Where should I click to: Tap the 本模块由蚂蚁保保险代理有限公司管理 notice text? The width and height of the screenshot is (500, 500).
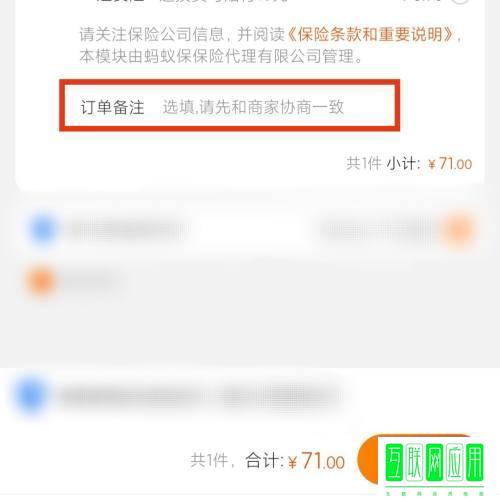(x=221, y=56)
